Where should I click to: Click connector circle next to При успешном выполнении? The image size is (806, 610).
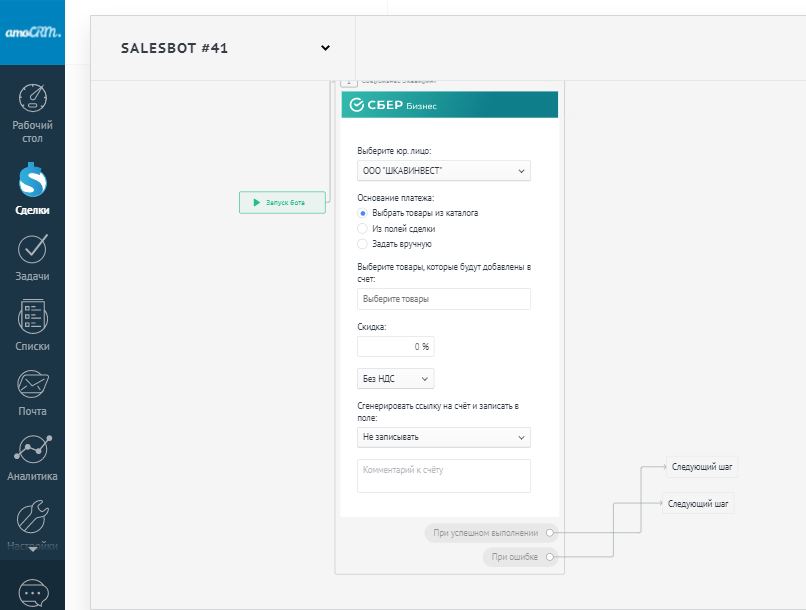pyautogui.click(x=549, y=533)
